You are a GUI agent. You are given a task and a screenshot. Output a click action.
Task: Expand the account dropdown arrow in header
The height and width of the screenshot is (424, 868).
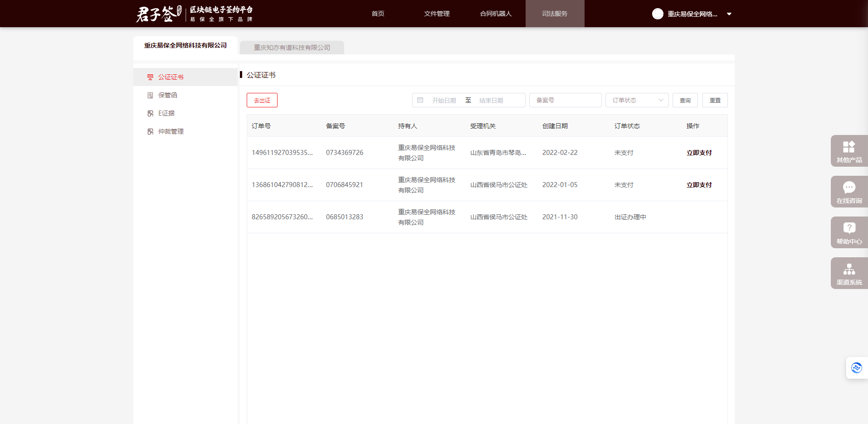[729, 14]
